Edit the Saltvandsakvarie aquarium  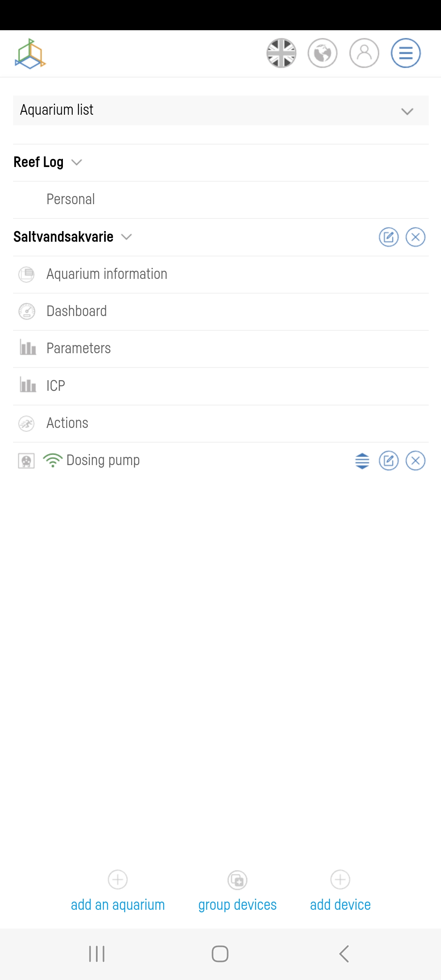click(x=388, y=237)
